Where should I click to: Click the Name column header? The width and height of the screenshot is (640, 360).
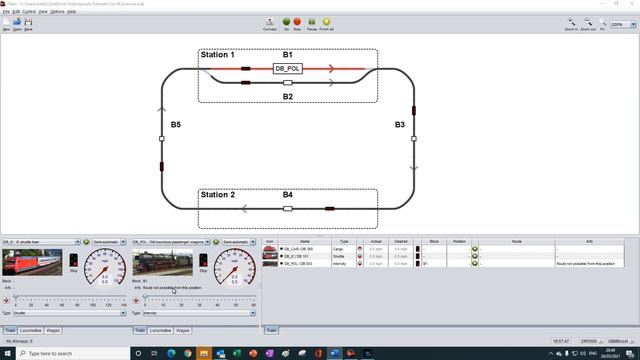(x=305, y=242)
